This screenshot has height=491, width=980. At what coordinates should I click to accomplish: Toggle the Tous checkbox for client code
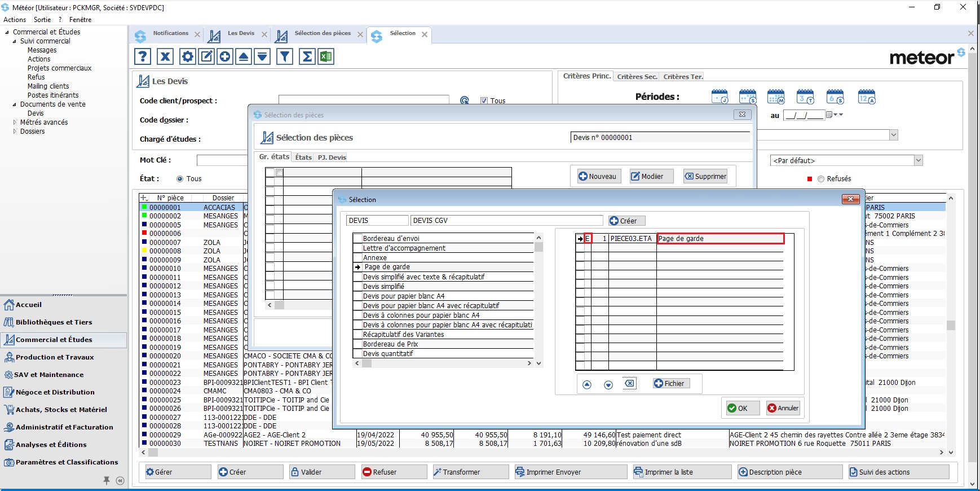click(484, 100)
